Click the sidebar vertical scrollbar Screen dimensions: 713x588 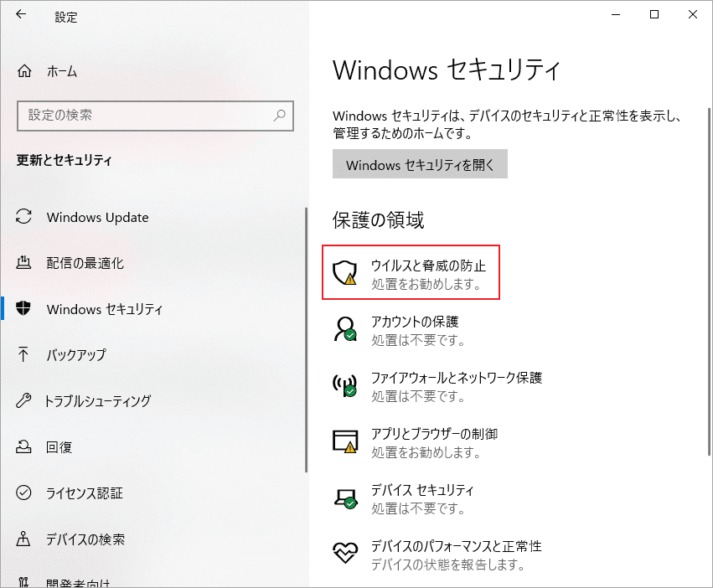307,340
